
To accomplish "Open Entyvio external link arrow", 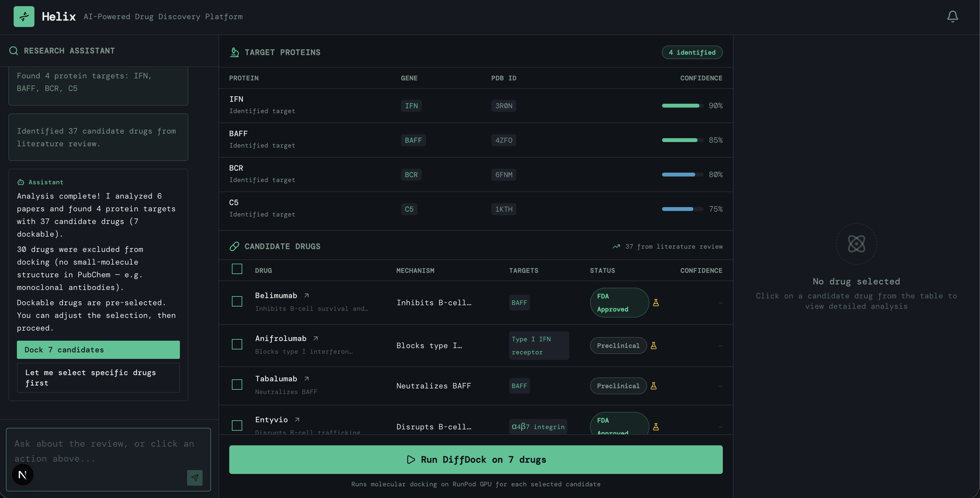I will tap(297, 419).
